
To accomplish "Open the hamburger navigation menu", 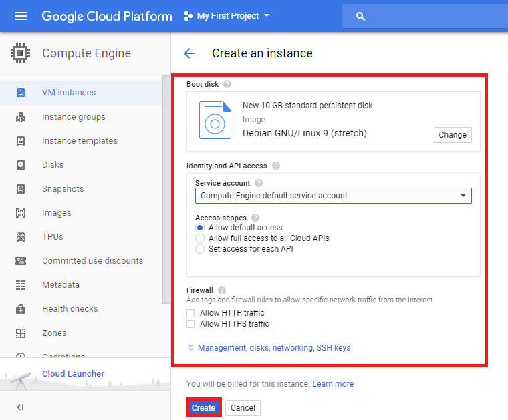I will [x=21, y=16].
